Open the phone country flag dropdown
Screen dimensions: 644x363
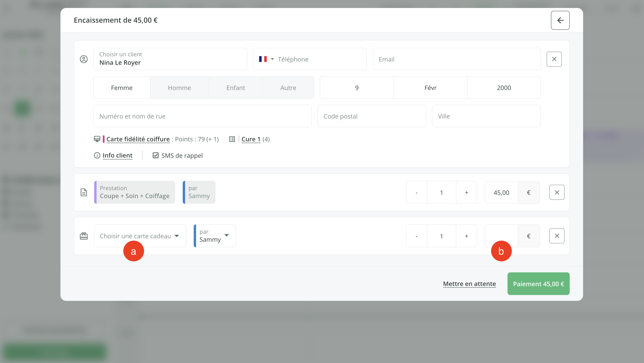tap(266, 59)
